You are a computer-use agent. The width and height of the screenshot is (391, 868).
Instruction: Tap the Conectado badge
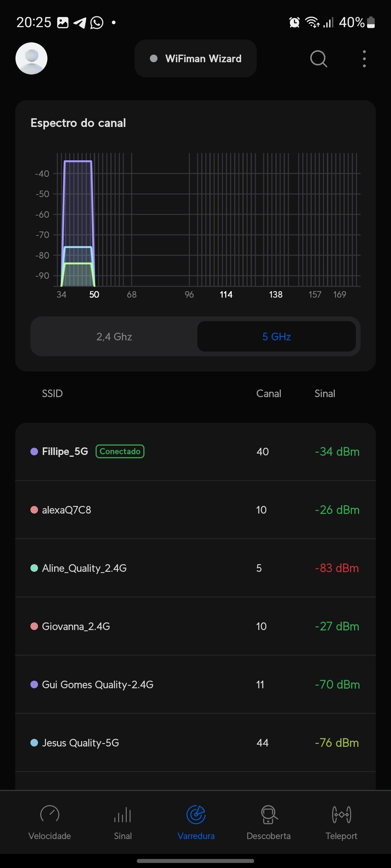(x=120, y=451)
